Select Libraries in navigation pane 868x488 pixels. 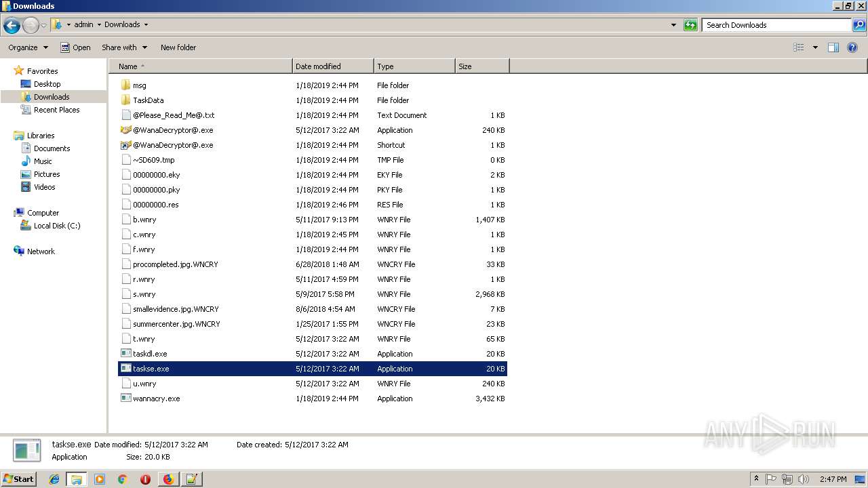coord(41,136)
